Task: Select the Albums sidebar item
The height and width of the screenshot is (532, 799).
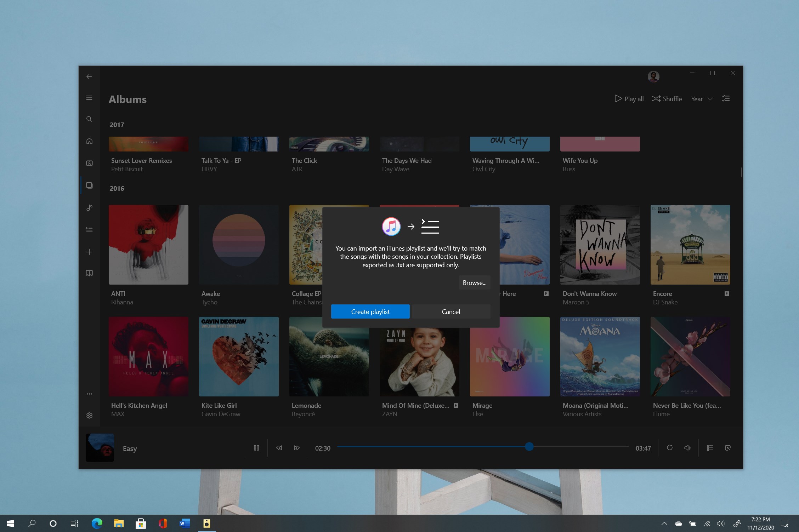Action: [x=89, y=185]
